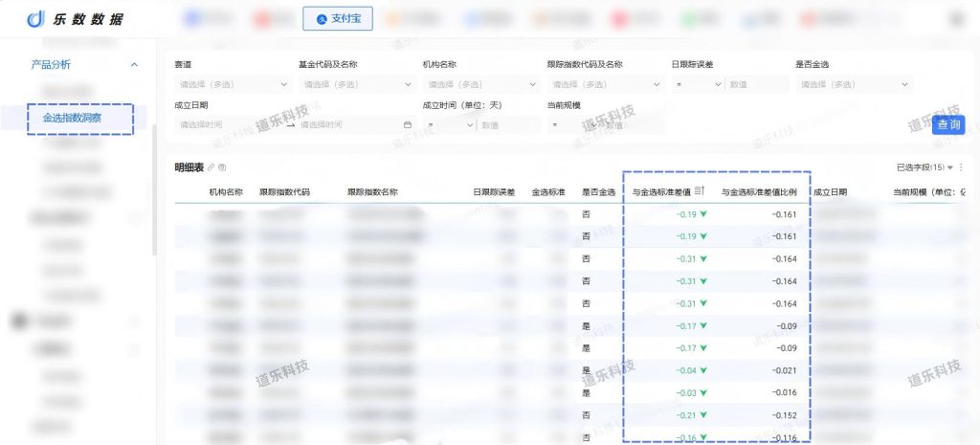980x445 pixels.
Task: Click the 乐数数据 logo icon
Action: pyautogui.click(x=35, y=19)
